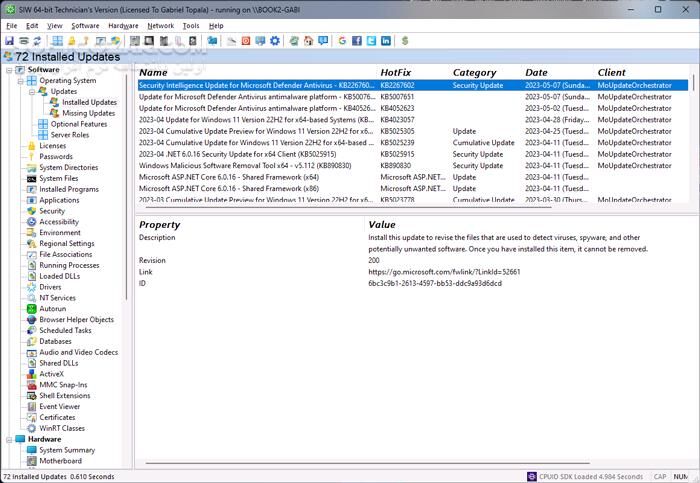
Task: Click the Save icon in the toolbar
Action: pos(9,41)
